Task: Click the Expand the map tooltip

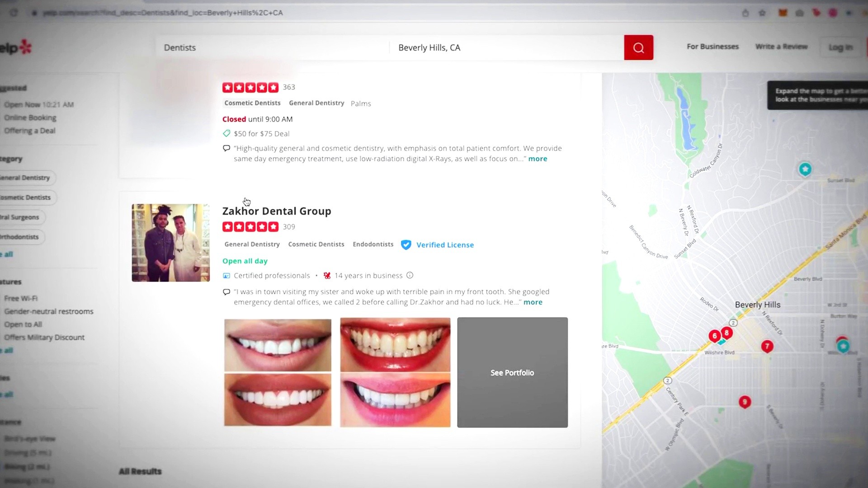Action: (817, 95)
